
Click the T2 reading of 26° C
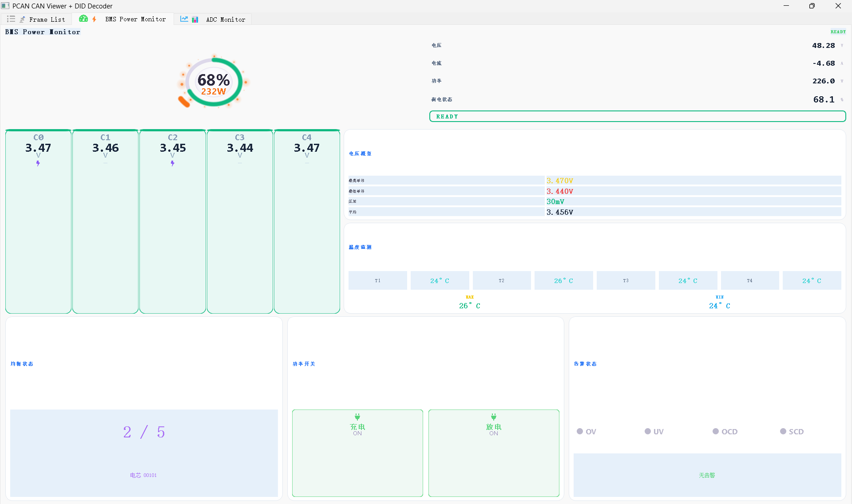click(x=564, y=280)
